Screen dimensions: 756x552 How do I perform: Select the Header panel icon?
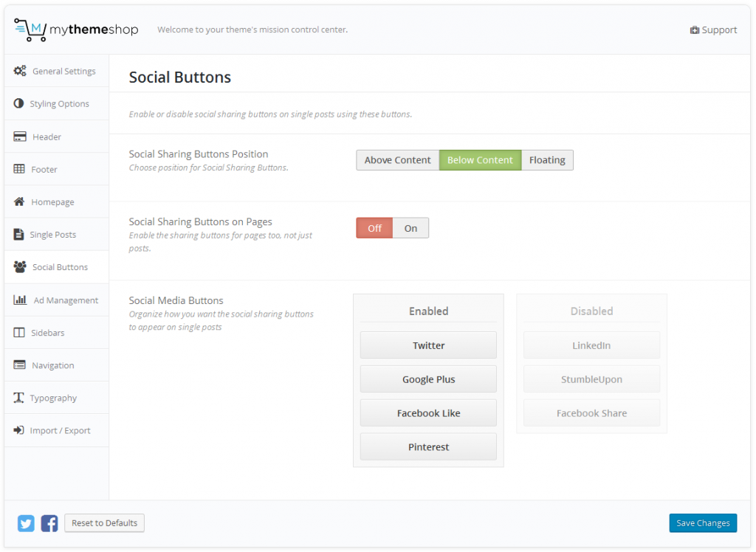[x=18, y=137]
